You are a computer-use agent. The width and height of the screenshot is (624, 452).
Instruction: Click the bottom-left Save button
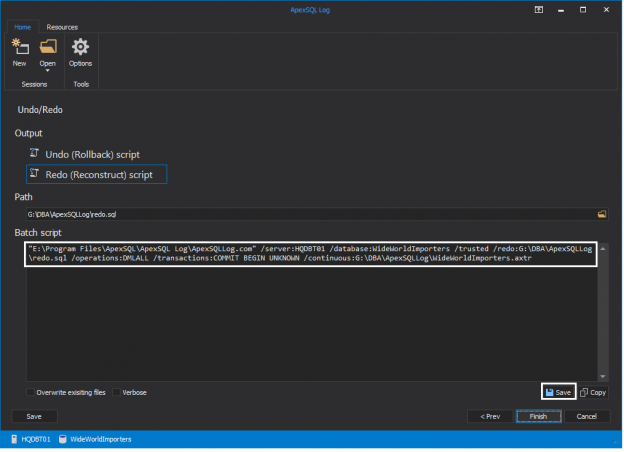point(34,417)
